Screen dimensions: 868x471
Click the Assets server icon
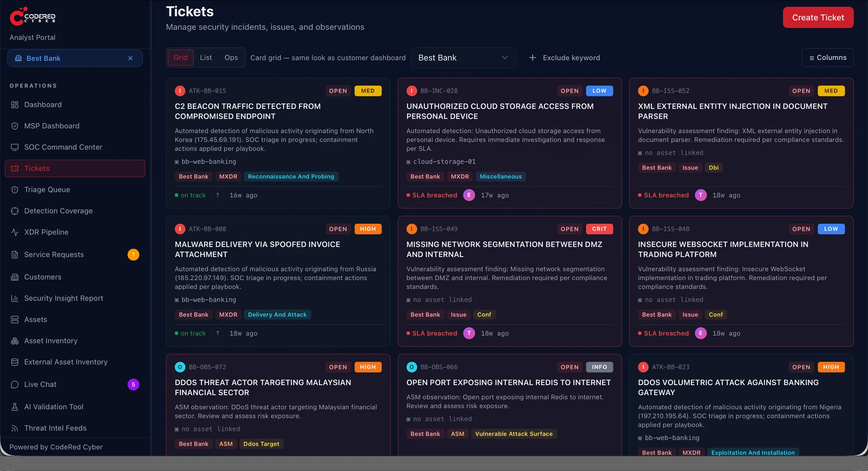15,320
